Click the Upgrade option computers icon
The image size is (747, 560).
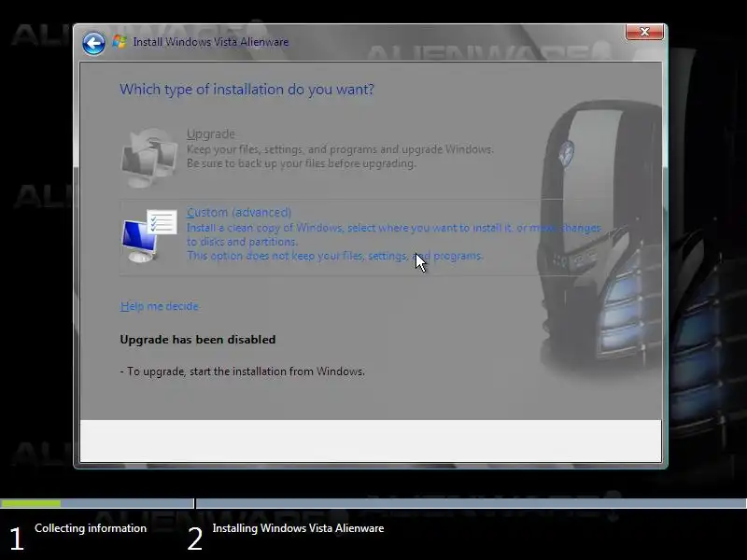point(148,158)
